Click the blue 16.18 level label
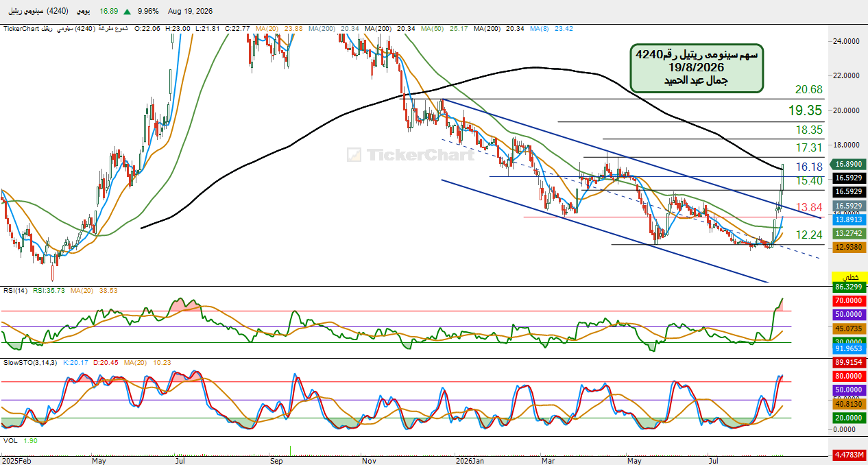 click(x=809, y=167)
